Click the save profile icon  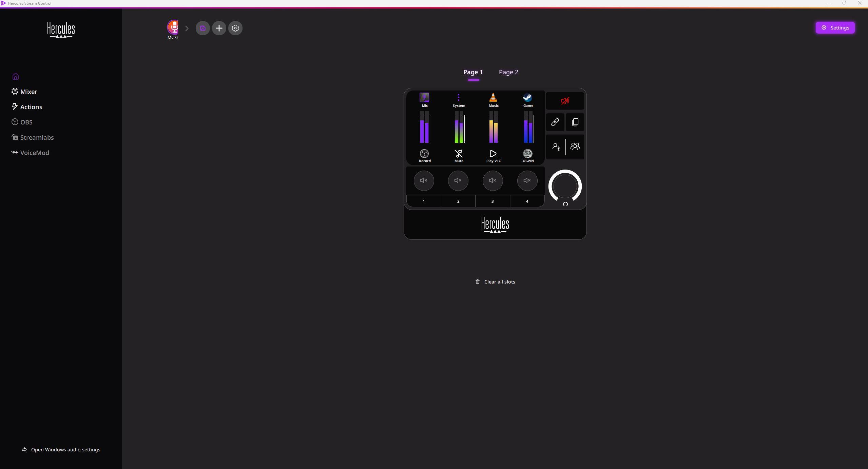[x=203, y=28]
